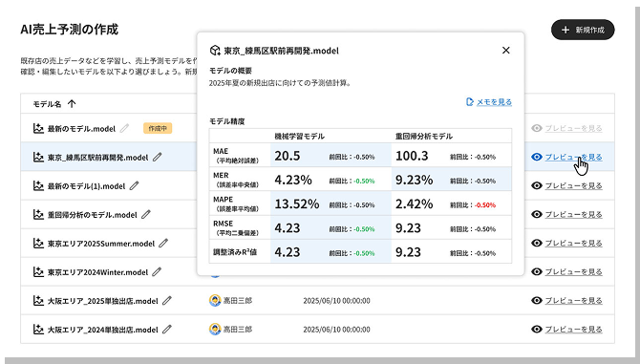Image resolution: width=640 pixels, height=364 pixels.
Task: Click chart icon of 重回帰分析のモデル.model
Action: tap(38, 214)
